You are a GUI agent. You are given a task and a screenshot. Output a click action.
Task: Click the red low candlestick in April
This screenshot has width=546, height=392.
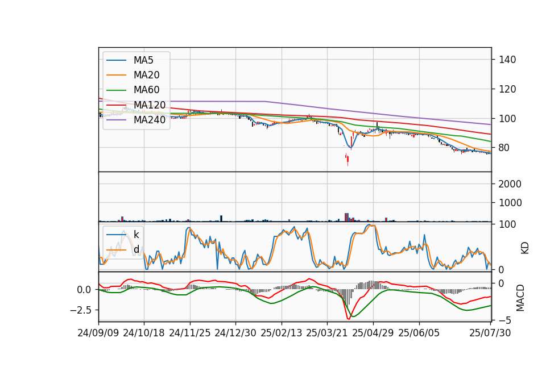(x=348, y=160)
